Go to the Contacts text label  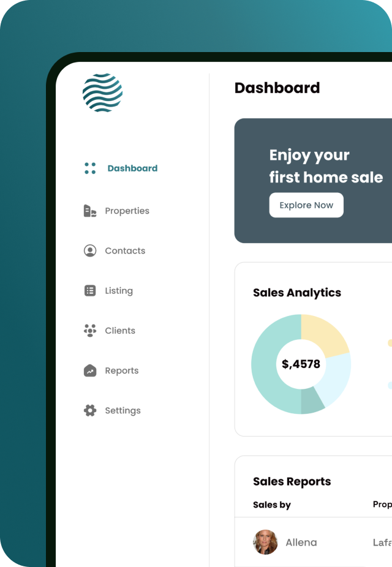pyautogui.click(x=125, y=250)
